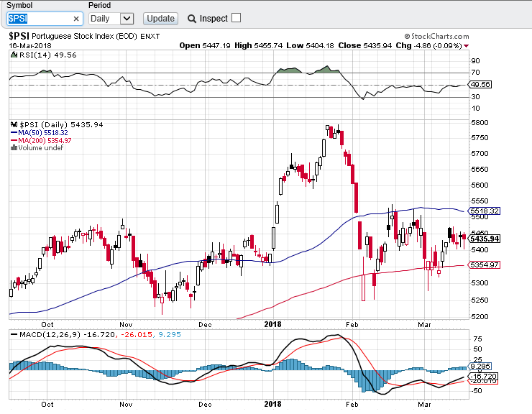The height and width of the screenshot is (414, 532).
Task: Click the RSI value label 49.56
Action: [x=65, y=55]
